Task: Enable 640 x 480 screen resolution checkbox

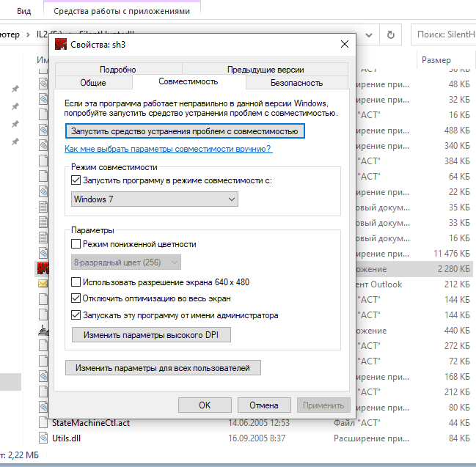Action: pos(76,282)
